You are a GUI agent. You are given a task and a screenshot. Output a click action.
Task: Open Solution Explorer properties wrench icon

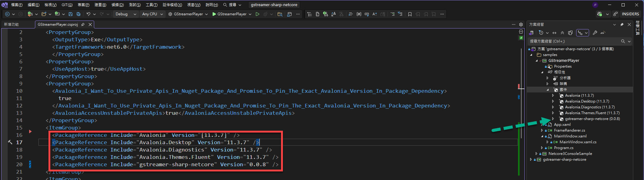point(595,33)
